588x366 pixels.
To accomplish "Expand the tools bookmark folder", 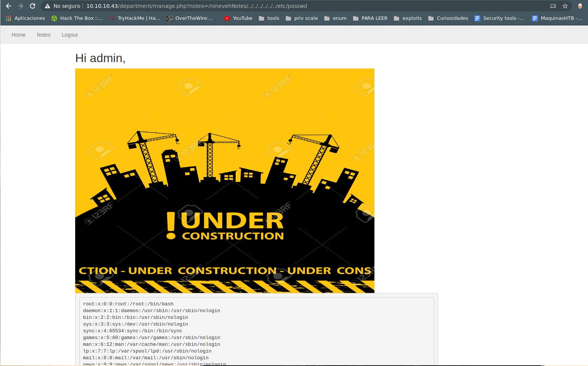I will (x=269, y=18).
